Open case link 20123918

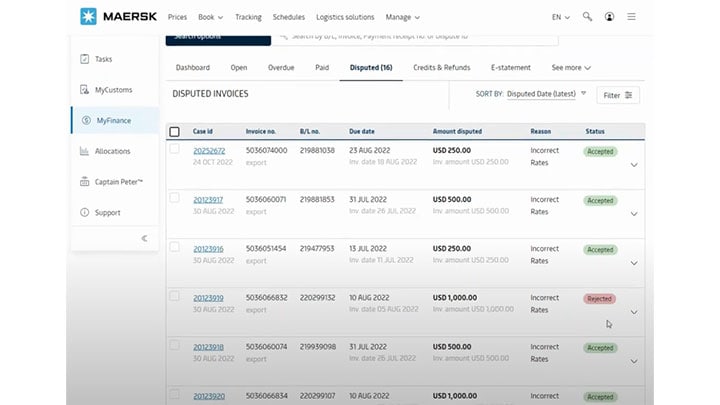click(x=208, y=347)
